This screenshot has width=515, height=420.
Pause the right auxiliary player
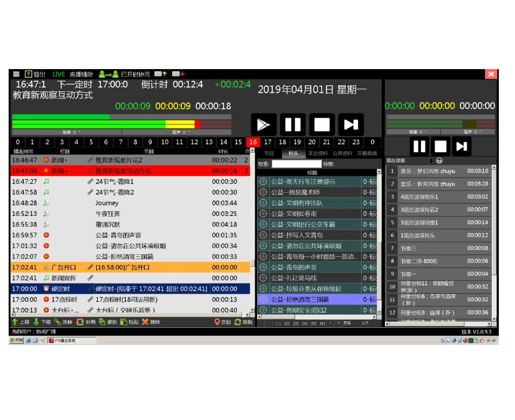point(419,146)
